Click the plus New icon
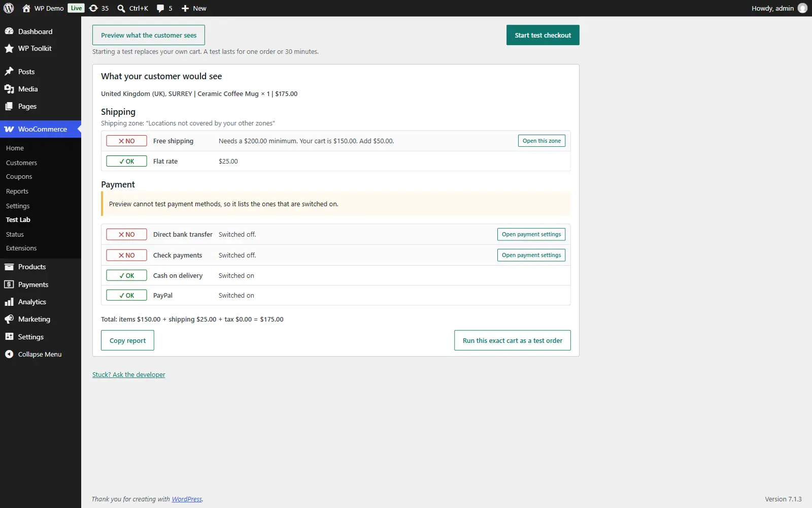The width and height of the screenshot is (812, 508). (x=185, y=8)
